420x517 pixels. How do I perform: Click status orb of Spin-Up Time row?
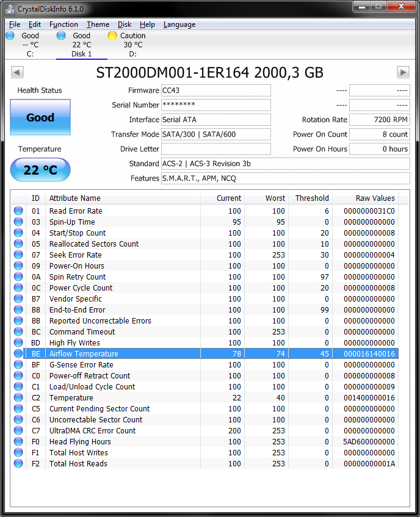tap(18, 222)
